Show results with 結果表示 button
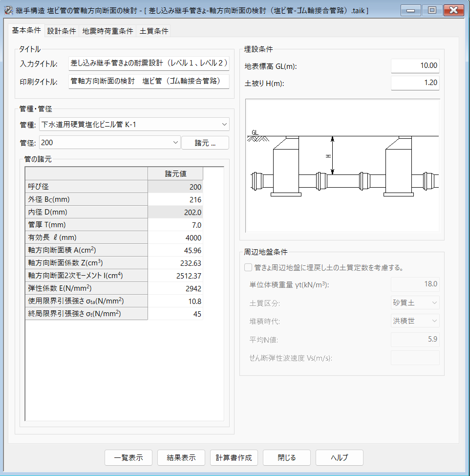 tap(181, 458)
